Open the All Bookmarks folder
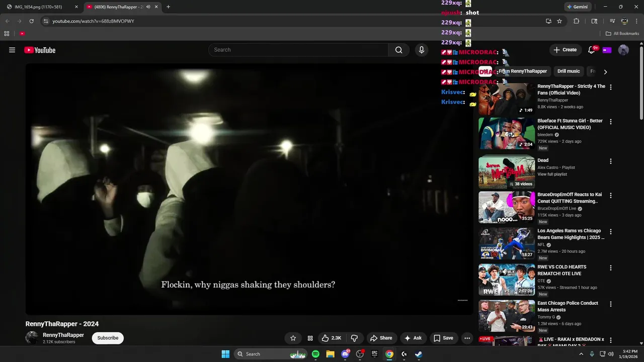The height and width of the screenshot is (362, 644). tap(622, 34)
